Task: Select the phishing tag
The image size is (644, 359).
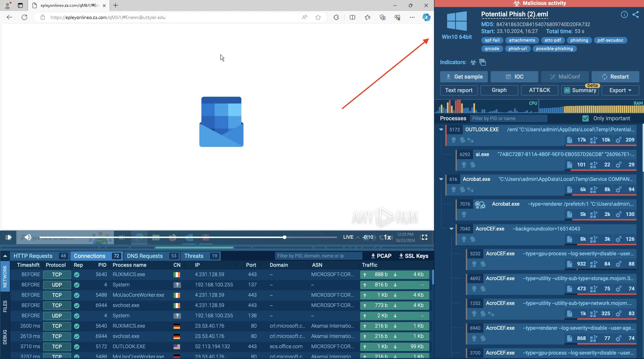Action: 579,40
